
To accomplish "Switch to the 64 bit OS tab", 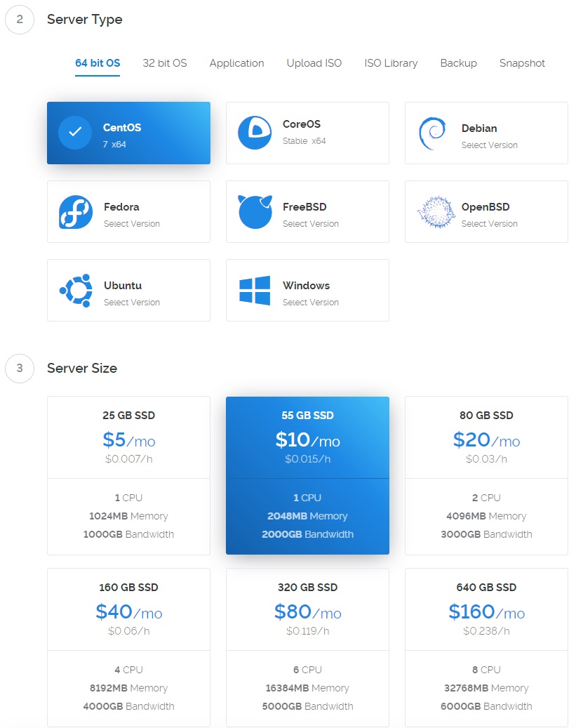I will point(98,63).
